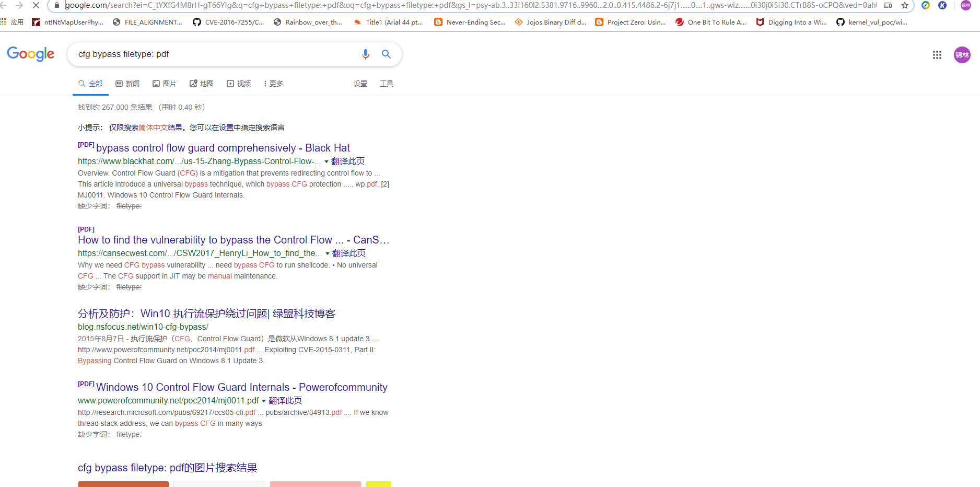This screenshot has width=980, height=487.
Task: Click the Google logo
Action: coord(31,54)
